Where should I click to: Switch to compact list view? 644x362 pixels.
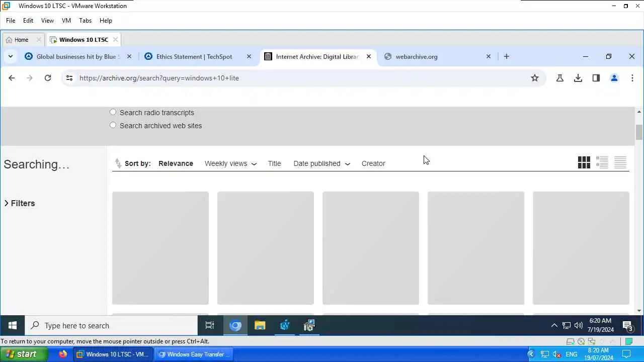[620, 162]
